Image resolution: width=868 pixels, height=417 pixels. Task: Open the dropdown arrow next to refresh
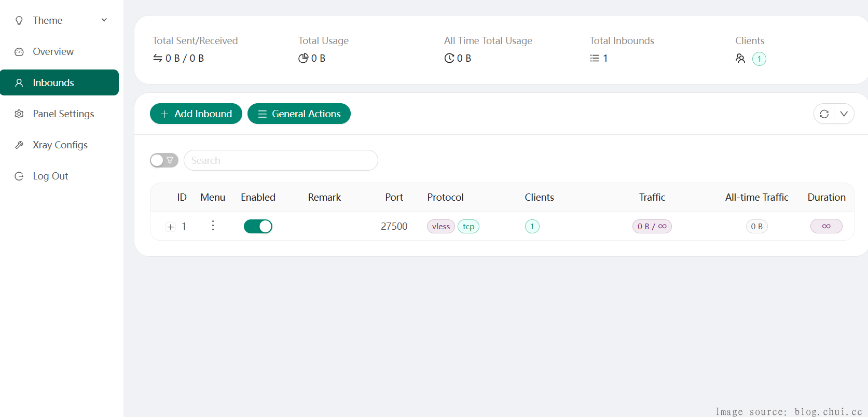click(844, 114)
